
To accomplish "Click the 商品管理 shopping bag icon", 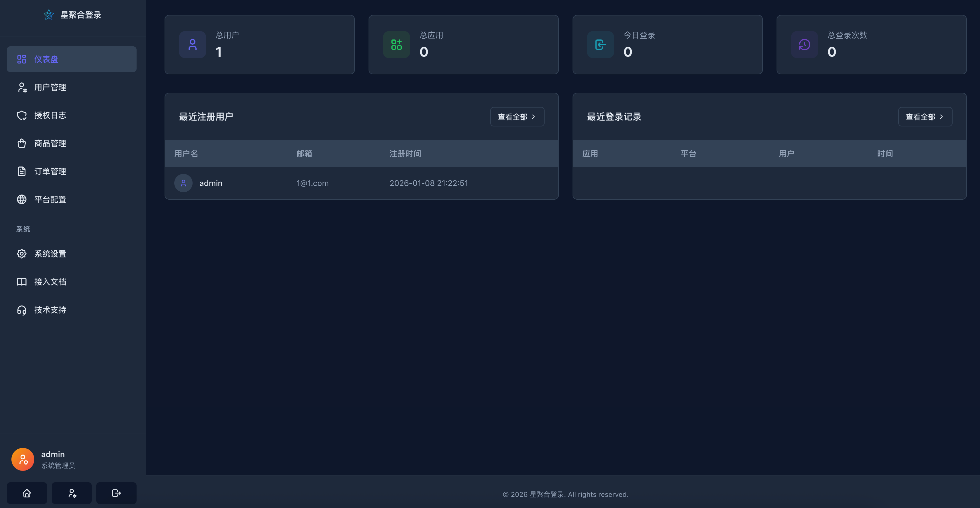I will (22, 143).
